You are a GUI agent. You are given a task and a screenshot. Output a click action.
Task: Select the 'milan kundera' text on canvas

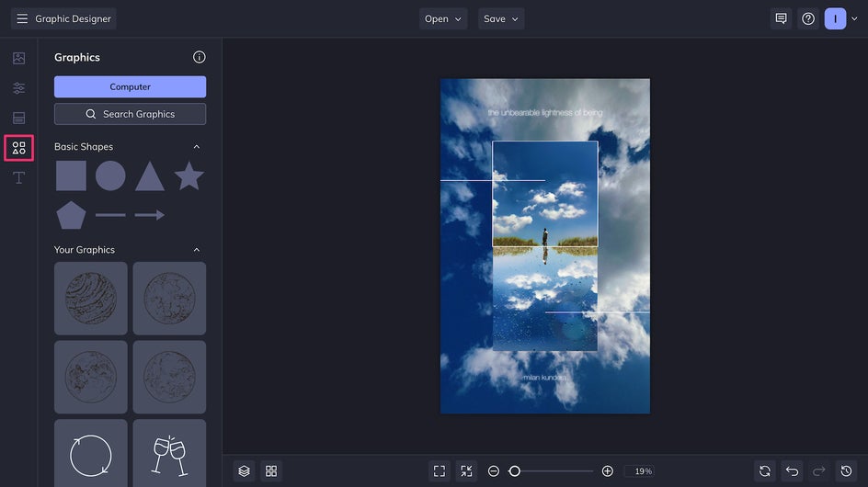pos(544,378)
